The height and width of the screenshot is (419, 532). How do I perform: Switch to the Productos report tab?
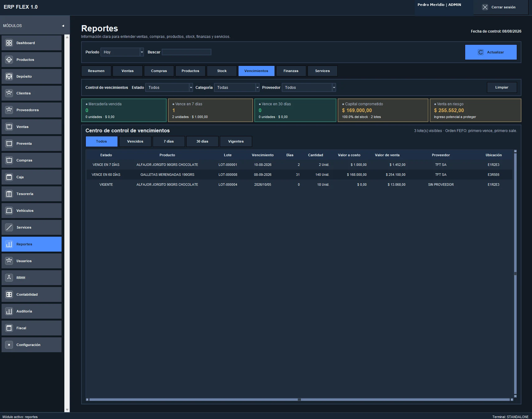coord(190,71)
